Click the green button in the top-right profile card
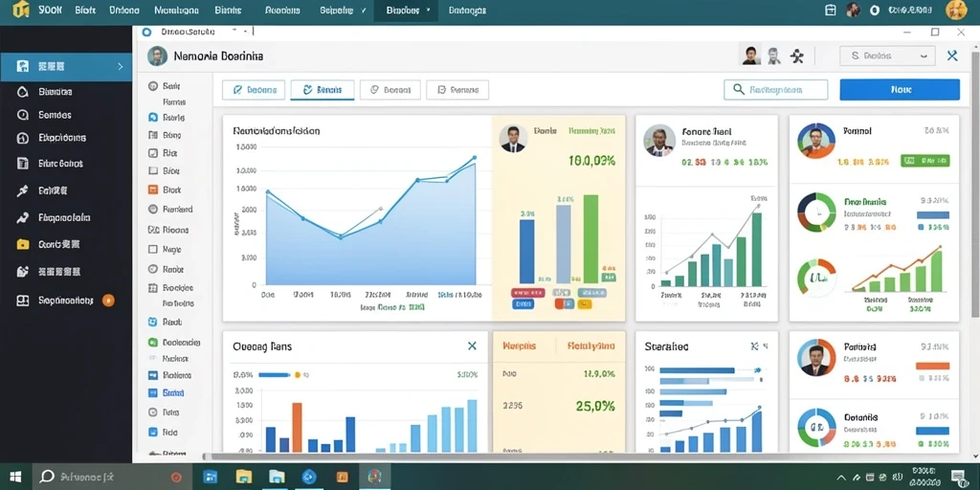This screenshot has width=980, height=490. point(925,161)
